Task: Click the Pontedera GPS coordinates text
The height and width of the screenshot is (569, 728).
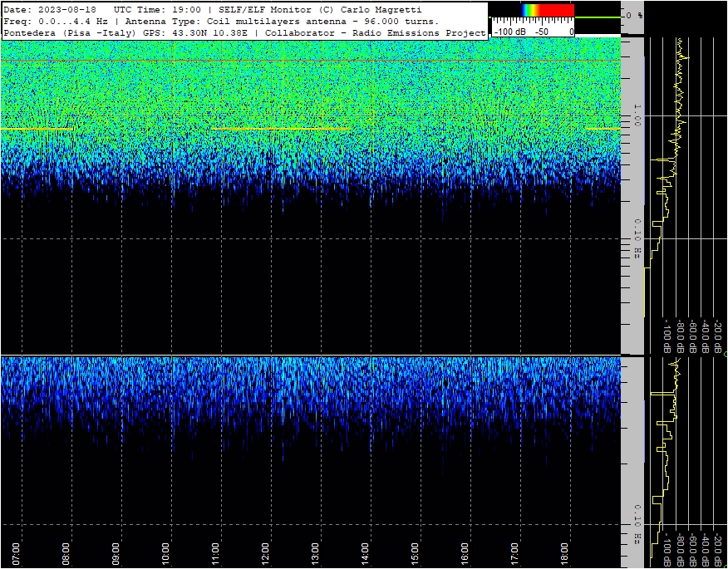Action: click(125, 33)
